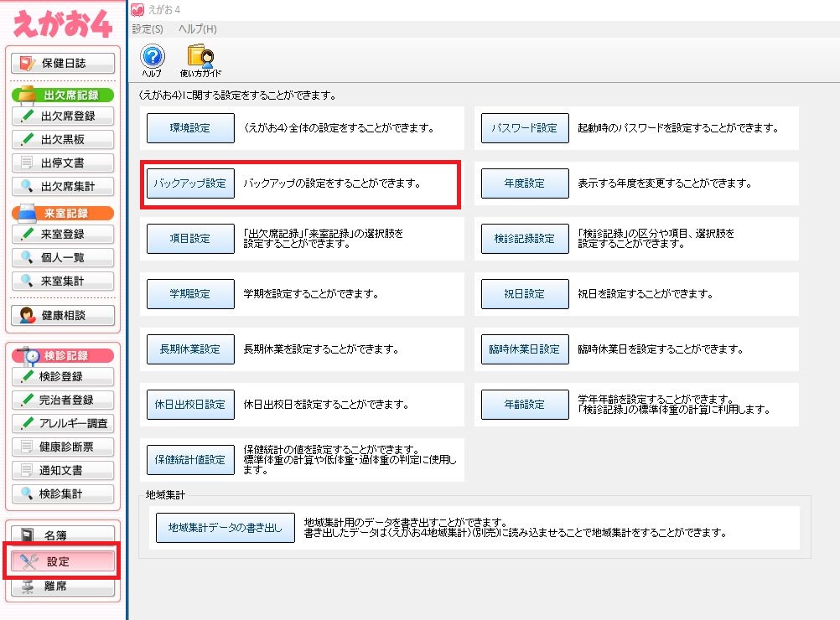
Task: Click text バックアップの設定をすることができます。
Action: click(x=332, y=183)
